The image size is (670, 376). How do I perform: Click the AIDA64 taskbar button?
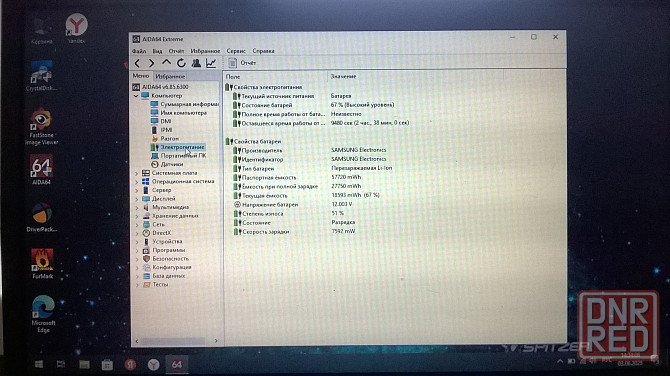pyautogui.click(x=176, y=364)
